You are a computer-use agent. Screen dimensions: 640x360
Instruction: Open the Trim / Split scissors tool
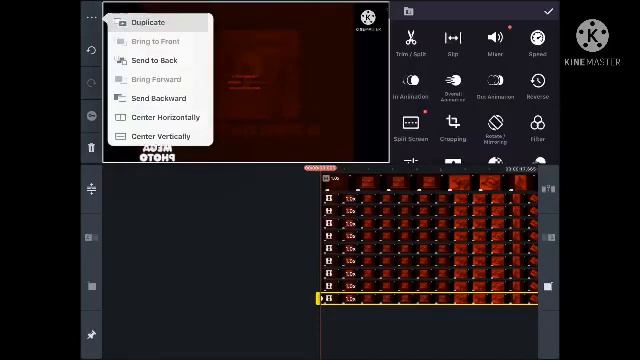pyautogui.click(x=411, y=43)
